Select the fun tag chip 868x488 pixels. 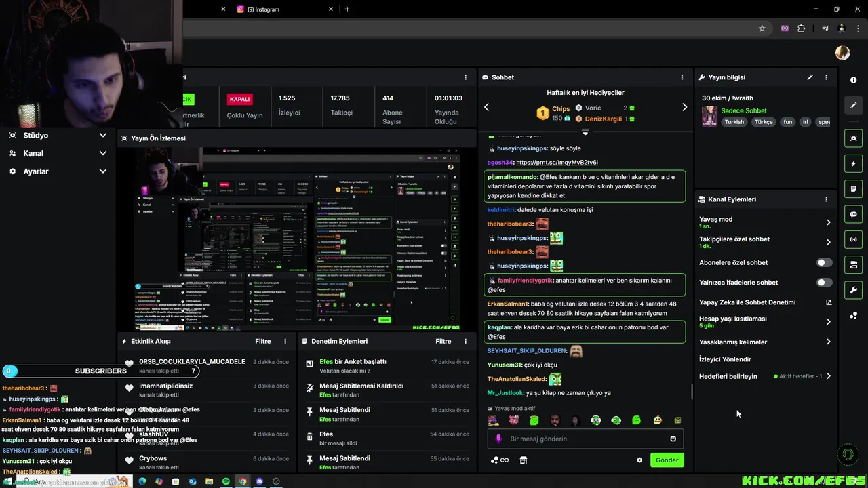click(x=787, y=122)
